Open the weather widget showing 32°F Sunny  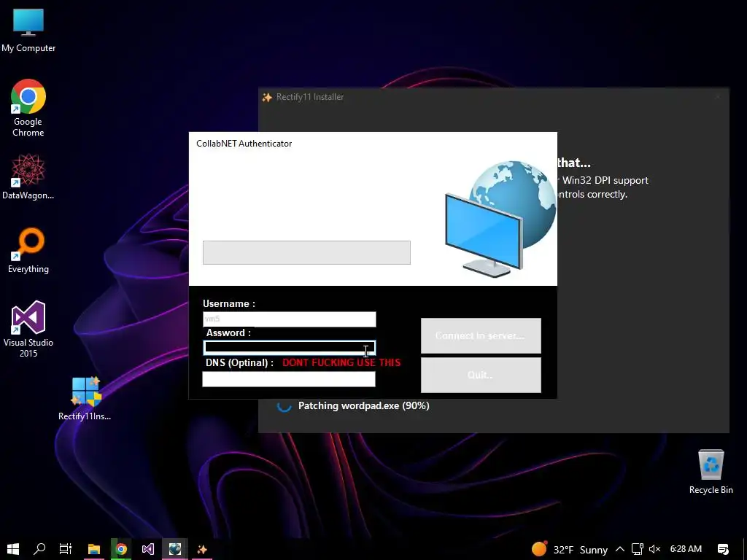coord(569,550)
